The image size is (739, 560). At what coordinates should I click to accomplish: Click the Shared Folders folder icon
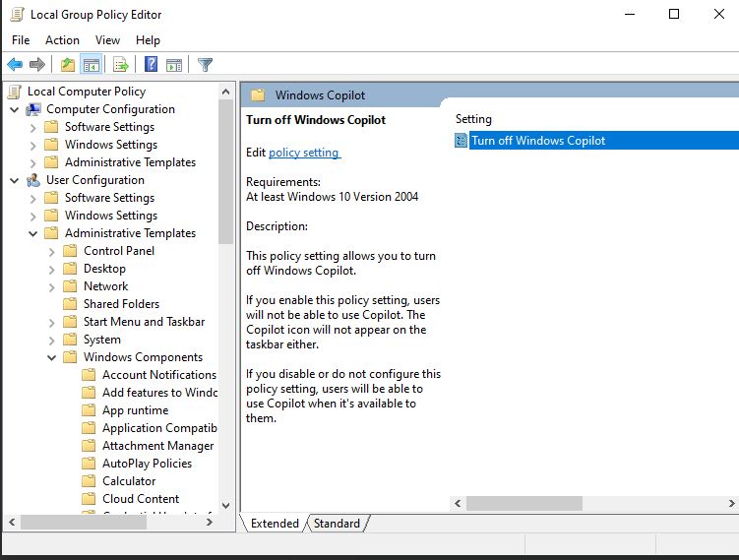70,304
